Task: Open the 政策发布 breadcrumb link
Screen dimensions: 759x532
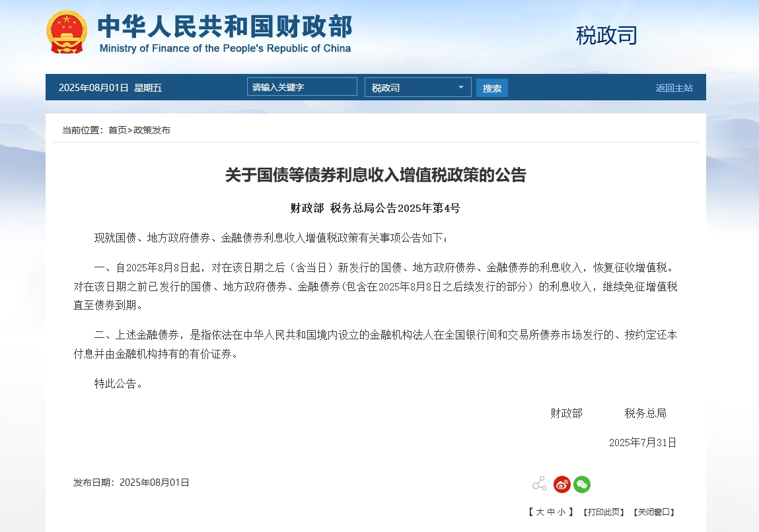Action: pos(152,130)
